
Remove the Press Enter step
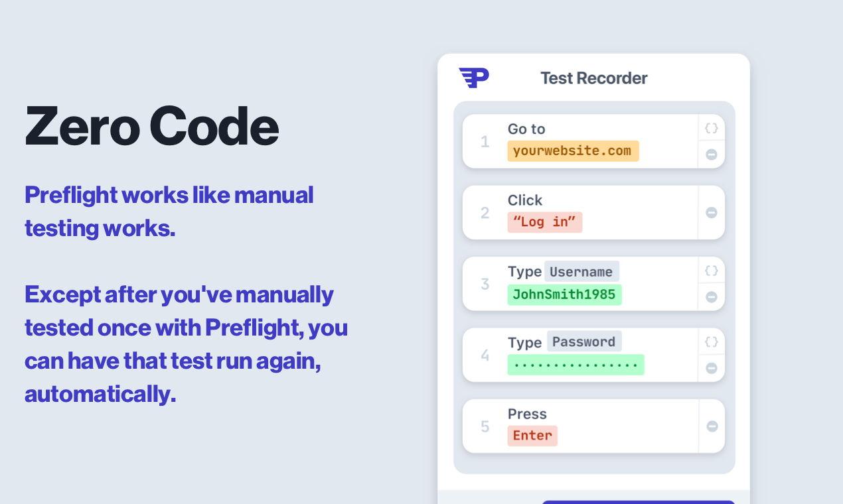click(x=712, y=426)
